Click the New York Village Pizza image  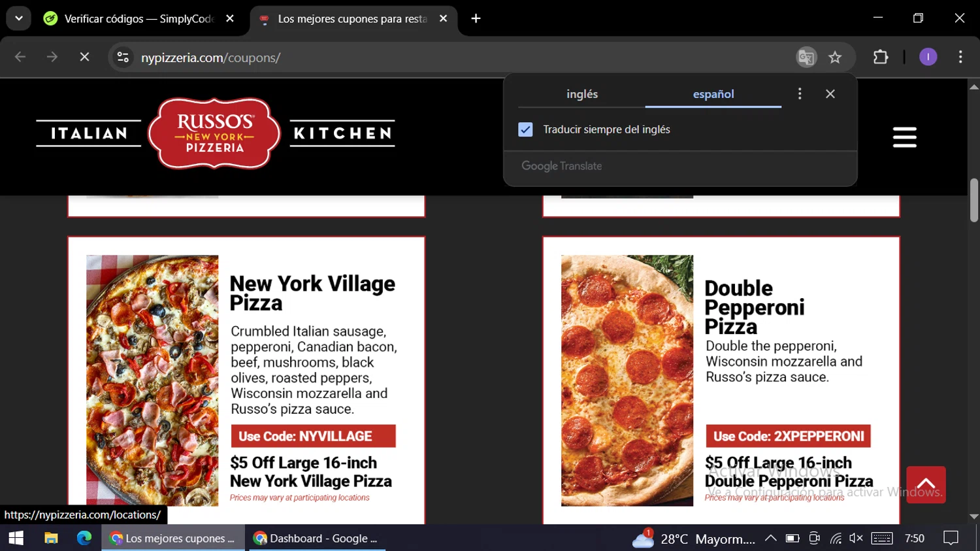(152, 380)
